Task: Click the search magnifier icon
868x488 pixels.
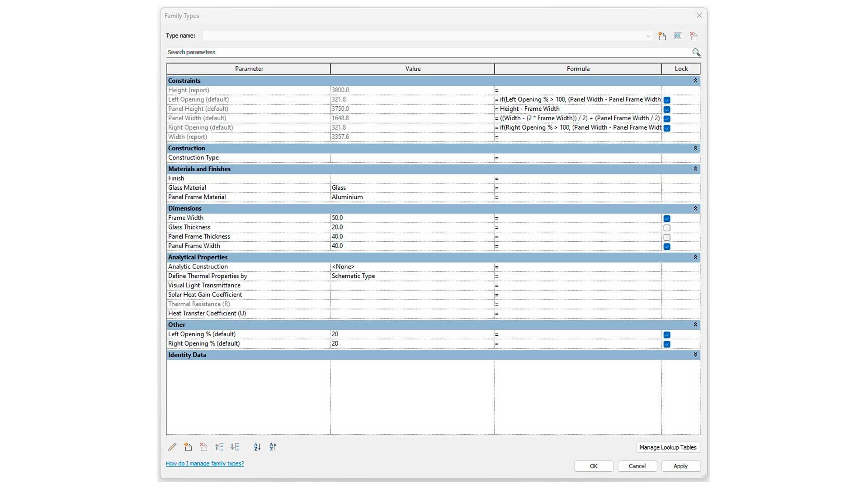Action: [696, 52]
